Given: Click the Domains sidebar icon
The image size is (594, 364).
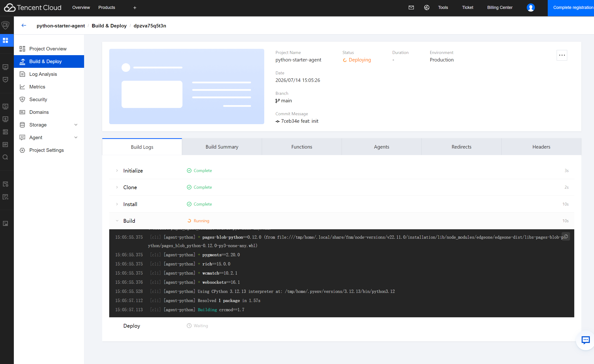Looking at the screenshot, I should tap(22, 112).
